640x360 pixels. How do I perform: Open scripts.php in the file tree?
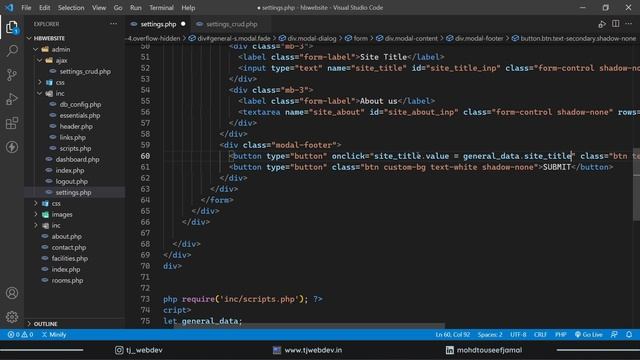(x=75, y=149)
